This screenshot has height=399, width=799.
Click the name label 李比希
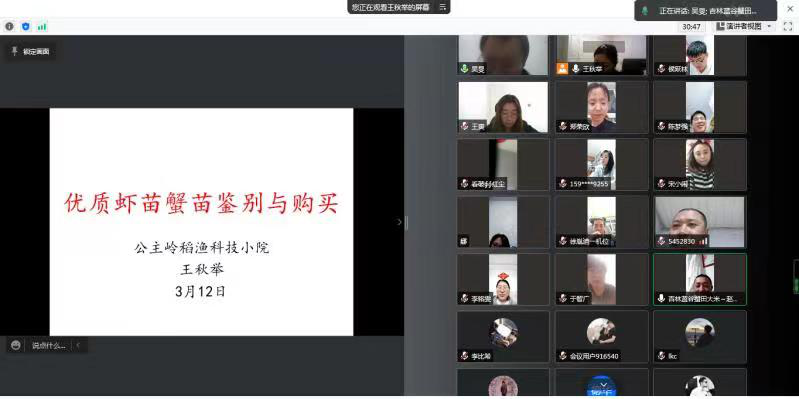point(482,356)
